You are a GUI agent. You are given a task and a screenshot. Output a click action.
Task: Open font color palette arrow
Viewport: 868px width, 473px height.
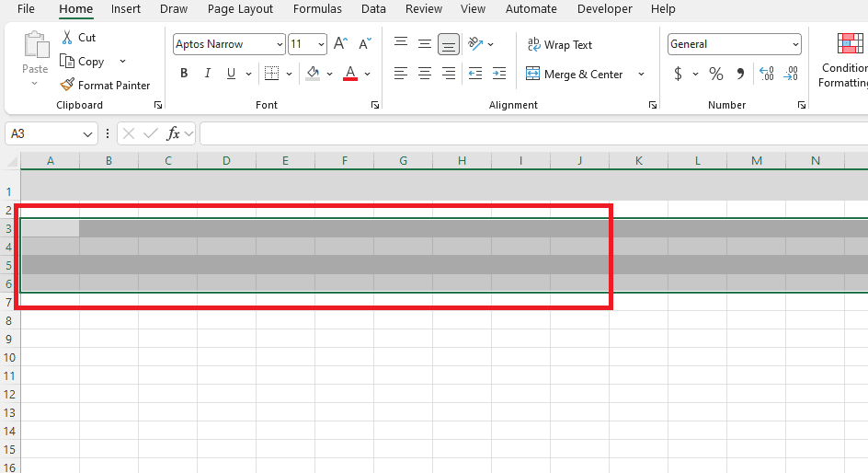(367, 74)
